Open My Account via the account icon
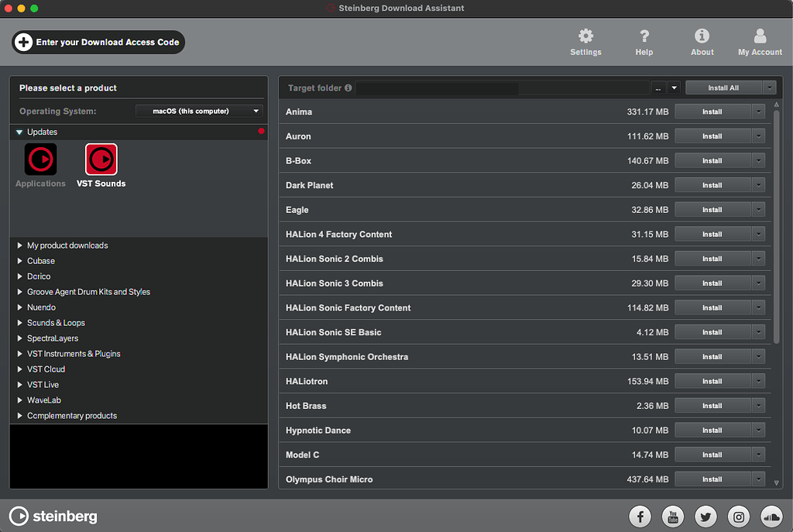The width and height of the screenshot is (793, 532). coord(759,36)
